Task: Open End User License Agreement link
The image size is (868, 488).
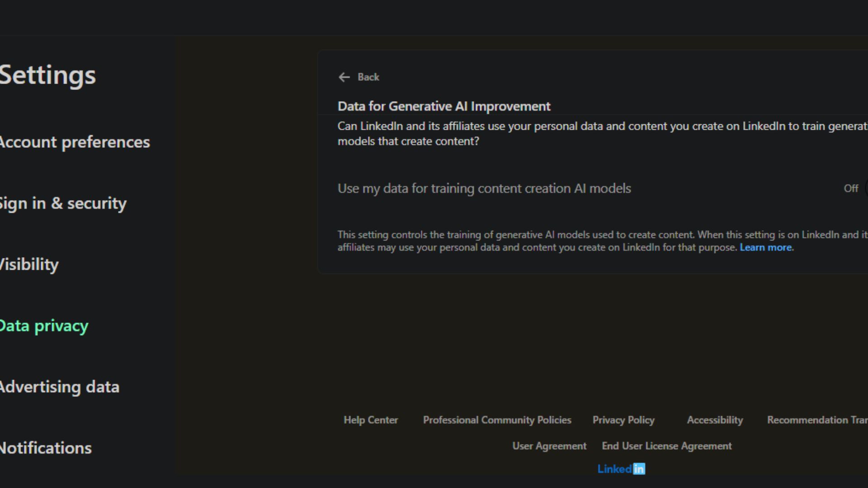Action: 667,446
